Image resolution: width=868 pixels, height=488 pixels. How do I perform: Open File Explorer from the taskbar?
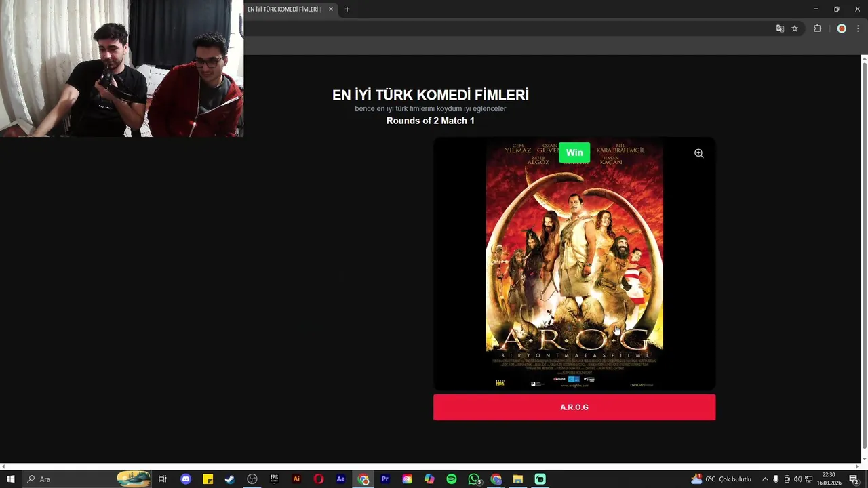click(518, 479)
